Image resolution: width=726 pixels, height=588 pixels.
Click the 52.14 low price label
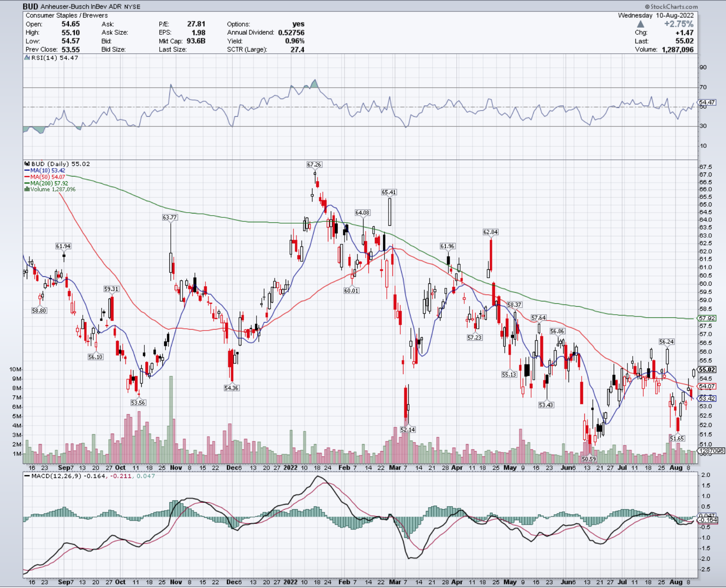click(408, 430)
